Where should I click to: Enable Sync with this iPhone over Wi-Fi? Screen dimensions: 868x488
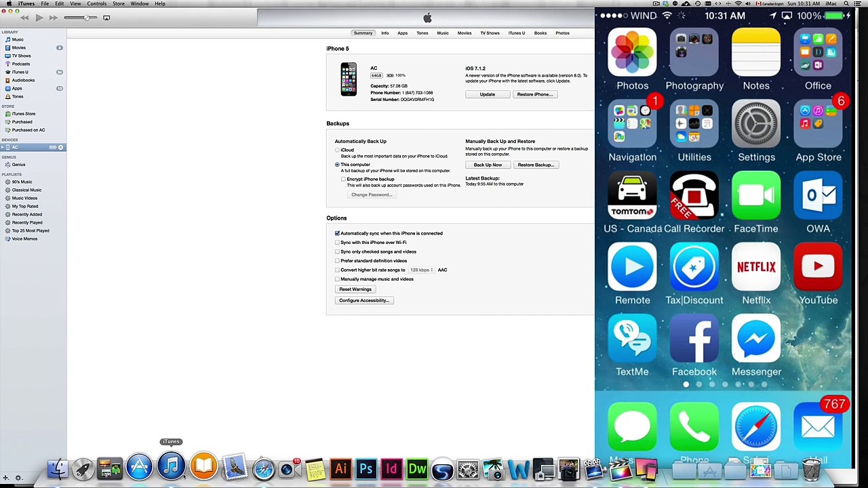pyautogui.click(x=337, y=243)
